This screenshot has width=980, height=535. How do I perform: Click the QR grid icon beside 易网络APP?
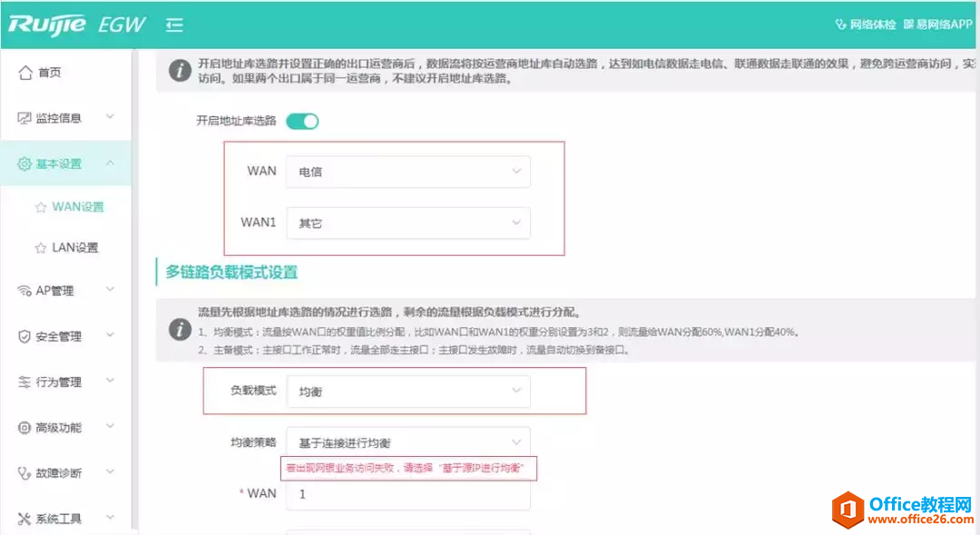tap(908, 24)
